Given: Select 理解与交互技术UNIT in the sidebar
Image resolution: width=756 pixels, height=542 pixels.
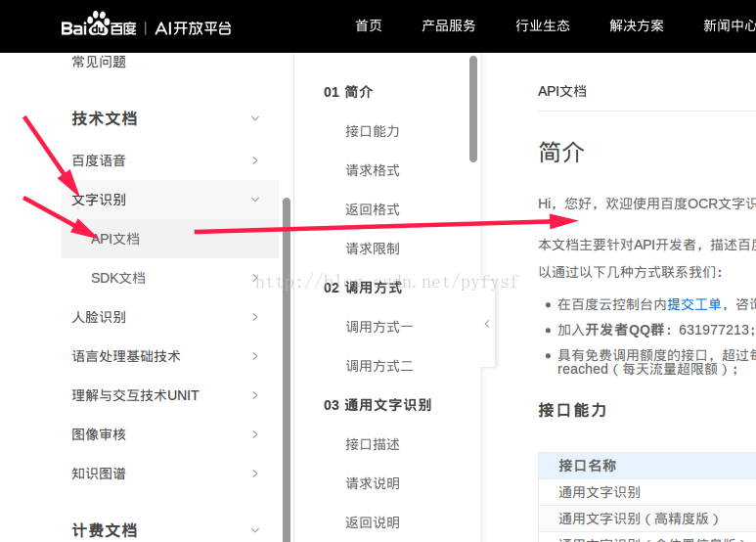Looking at the screenshot, I should (x=136, y=395).
